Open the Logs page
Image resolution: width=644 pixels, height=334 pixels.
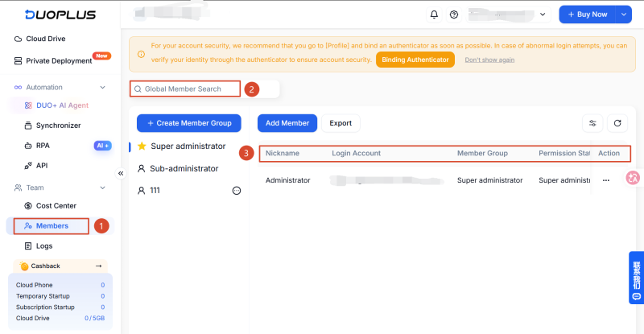pos(44,246)
